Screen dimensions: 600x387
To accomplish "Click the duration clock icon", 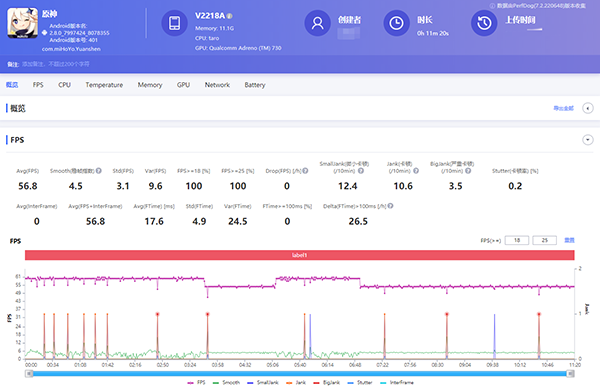I will pos(396,23).
